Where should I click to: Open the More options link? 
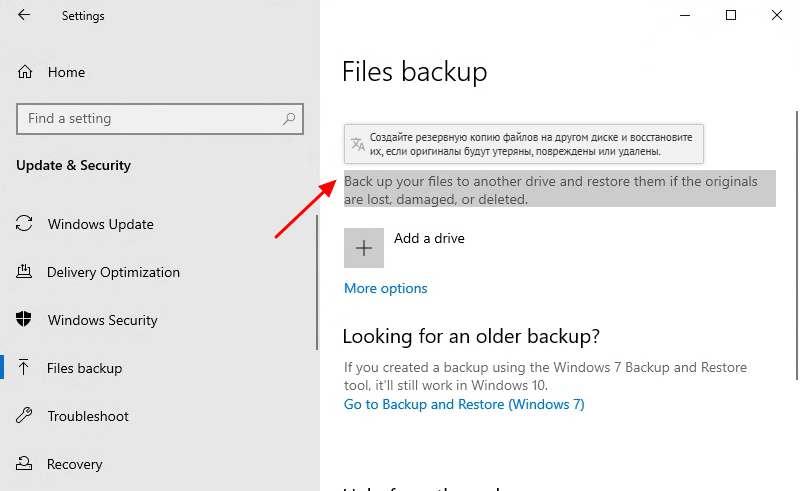pos(385,288)
